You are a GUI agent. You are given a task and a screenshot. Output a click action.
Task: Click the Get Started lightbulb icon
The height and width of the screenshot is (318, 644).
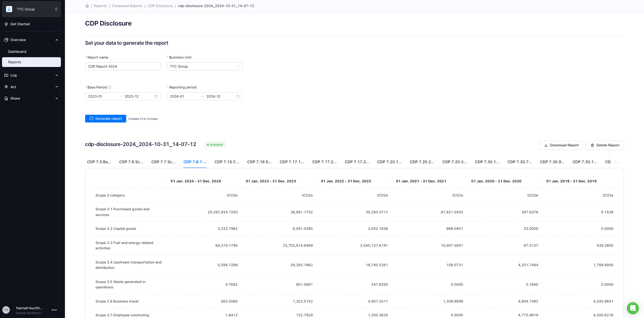(6, 24)
